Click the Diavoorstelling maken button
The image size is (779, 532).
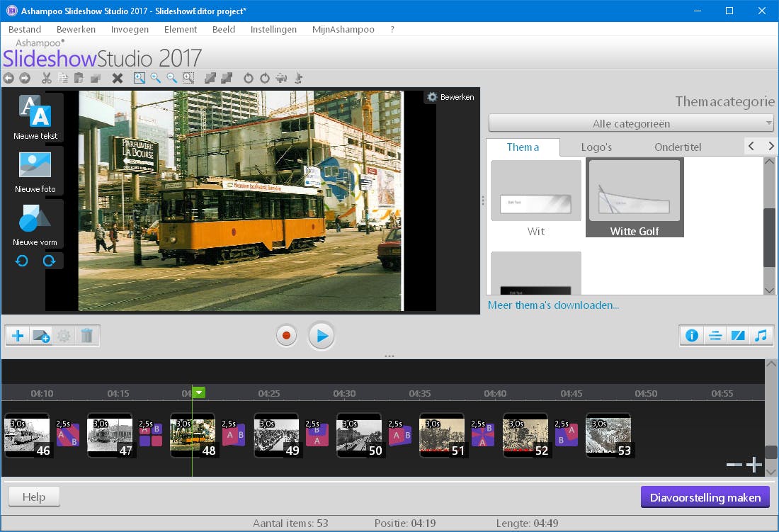[705, 497]
